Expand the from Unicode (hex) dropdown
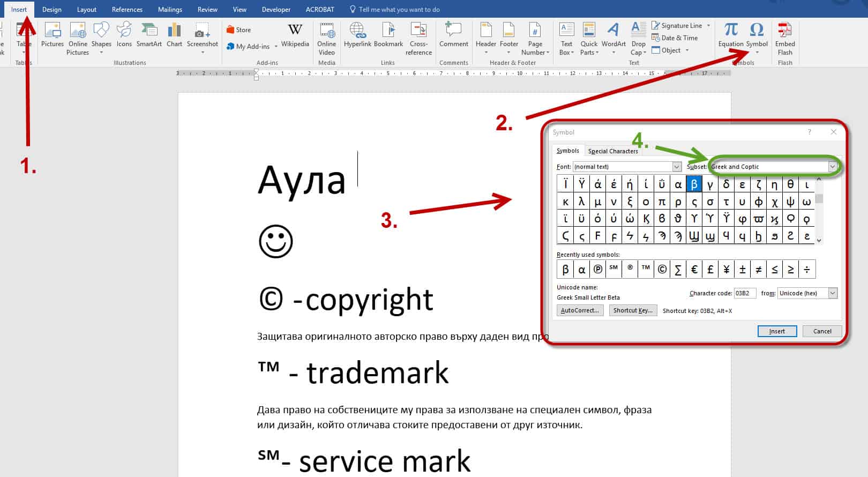Screen dimensions: 868x477 coord(833,293)
